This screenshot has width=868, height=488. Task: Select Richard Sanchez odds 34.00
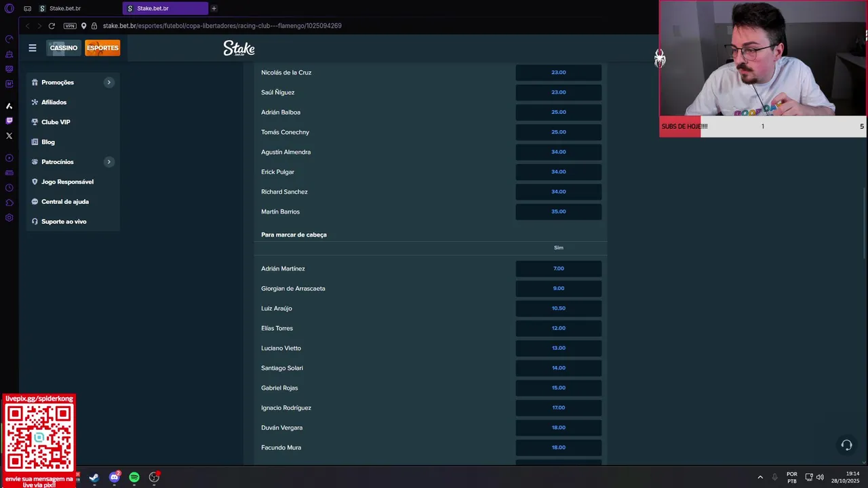pyautogui.click(x=558, y=192)
